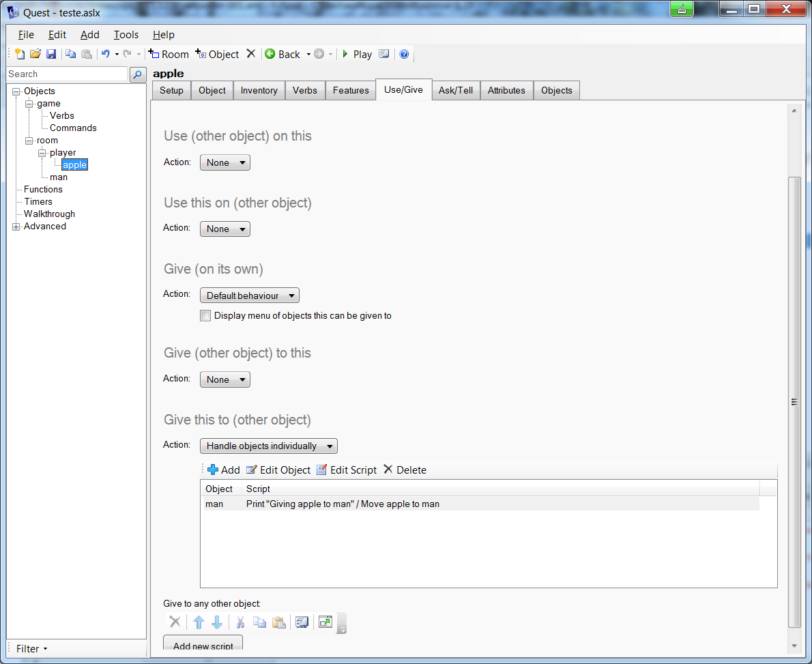Click the blue Help question mark icon
812x664 pixels.
404,54
